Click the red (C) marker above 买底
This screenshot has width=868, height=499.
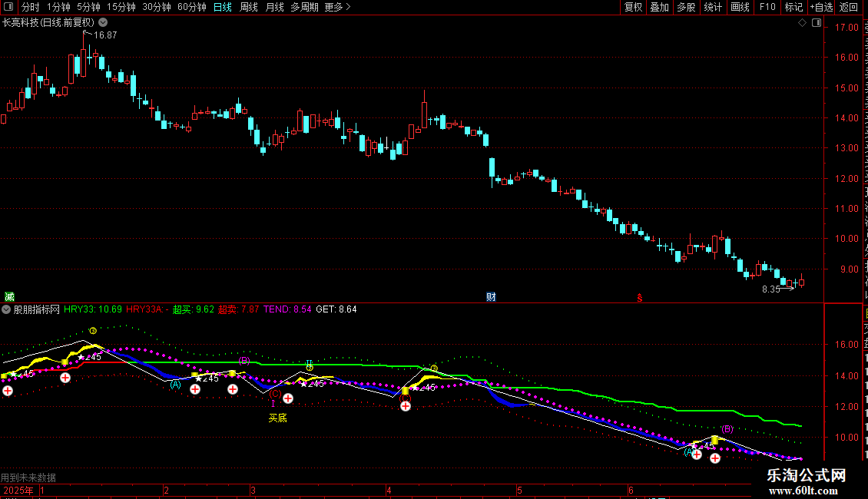275,394
